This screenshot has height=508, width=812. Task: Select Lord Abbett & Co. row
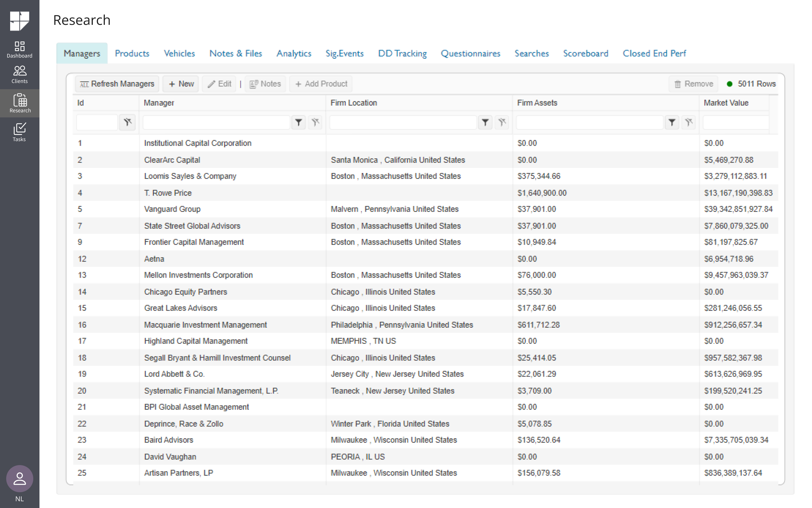click(x=425, y=374)
